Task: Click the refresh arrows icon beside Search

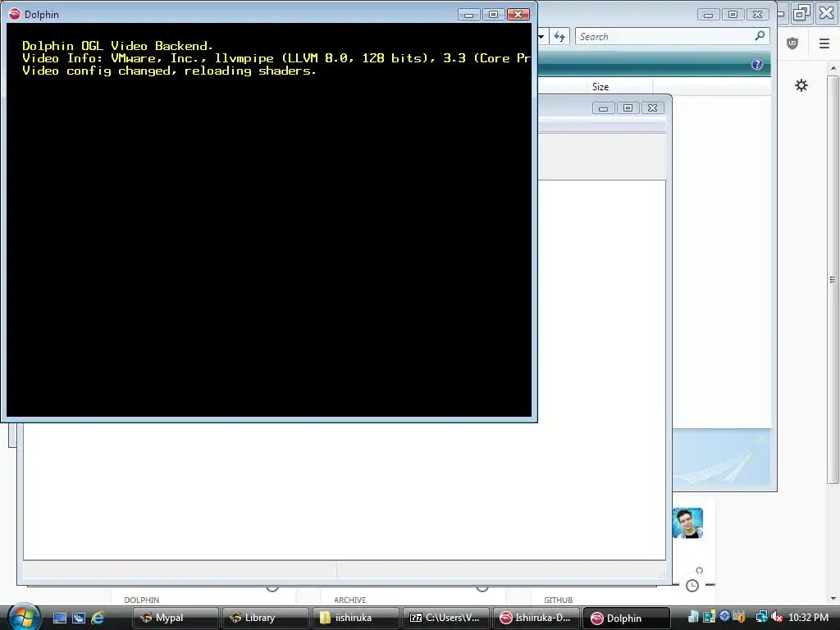Action: point(559,36)
